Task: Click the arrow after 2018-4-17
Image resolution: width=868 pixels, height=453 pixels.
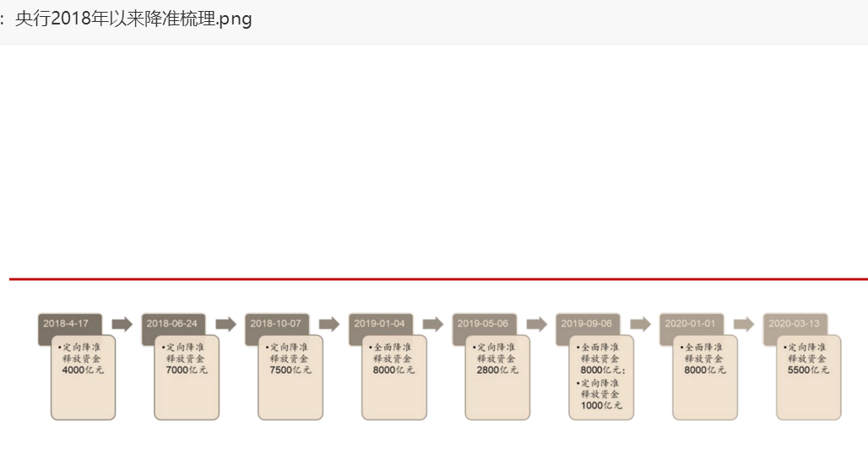Action: (122, 324)
